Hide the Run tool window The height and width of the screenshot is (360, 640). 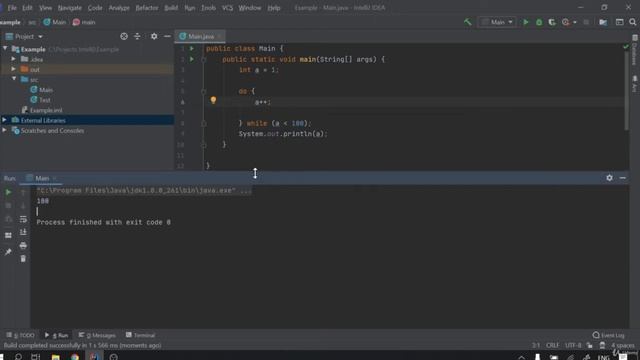[x=622, y=178]
